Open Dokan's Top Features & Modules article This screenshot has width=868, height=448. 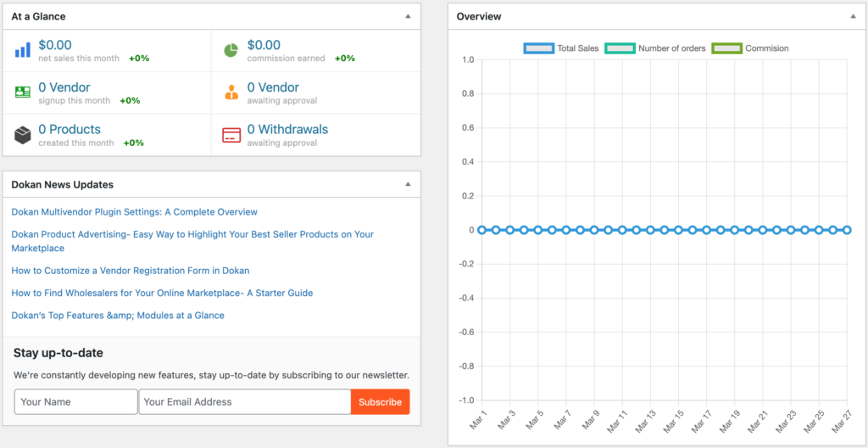(117, 315)
